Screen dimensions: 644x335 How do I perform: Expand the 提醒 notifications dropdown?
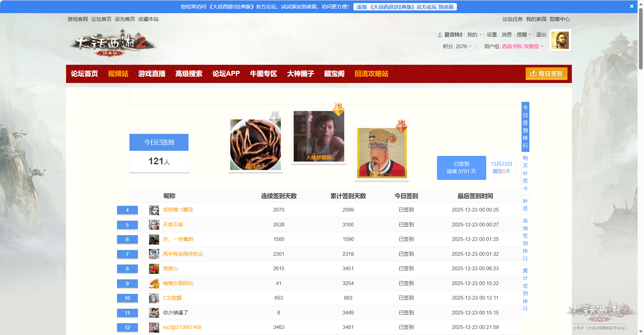pyautogui.click(x=524, y=35)
